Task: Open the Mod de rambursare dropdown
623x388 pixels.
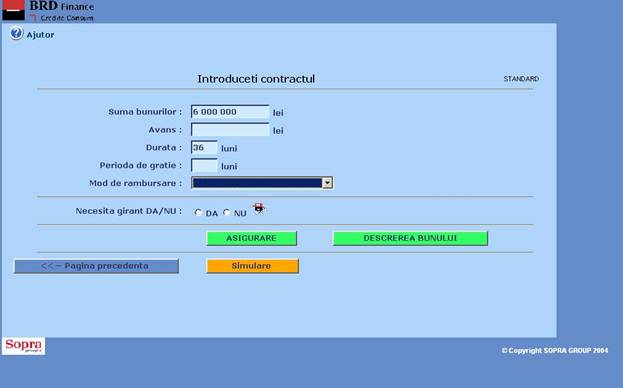Action: click(x=262, y=183)
